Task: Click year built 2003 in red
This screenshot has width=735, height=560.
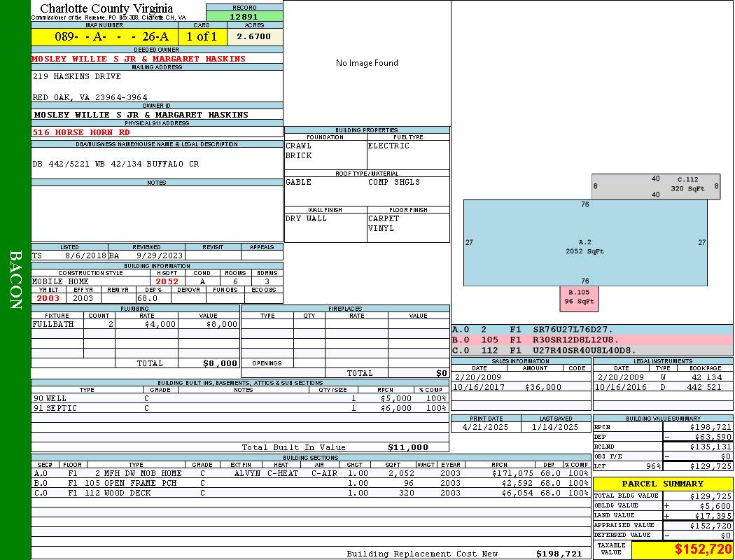Action: pyautogui.click(x=48, y=298)
